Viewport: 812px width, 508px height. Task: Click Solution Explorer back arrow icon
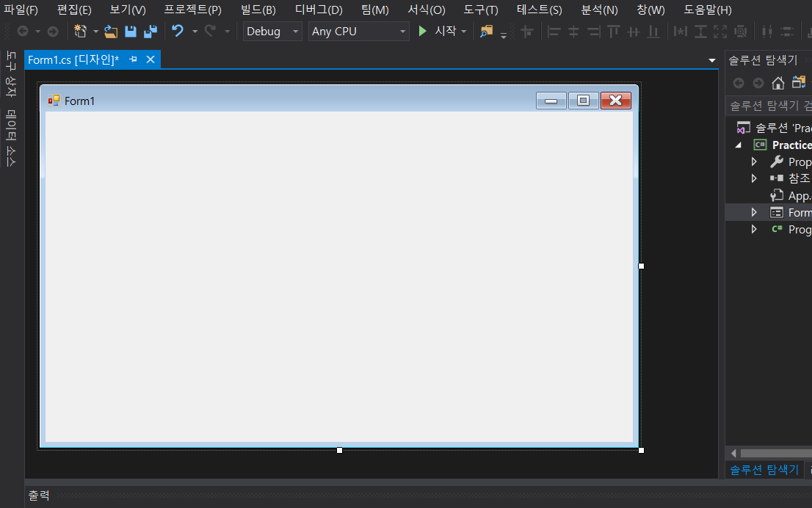(x=739, y=83)
